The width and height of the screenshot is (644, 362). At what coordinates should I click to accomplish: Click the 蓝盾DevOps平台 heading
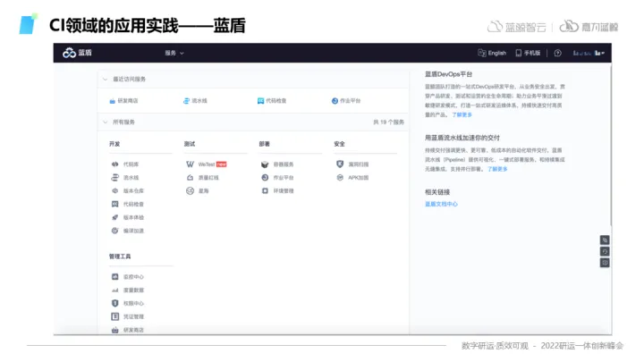tap(448, 74)
